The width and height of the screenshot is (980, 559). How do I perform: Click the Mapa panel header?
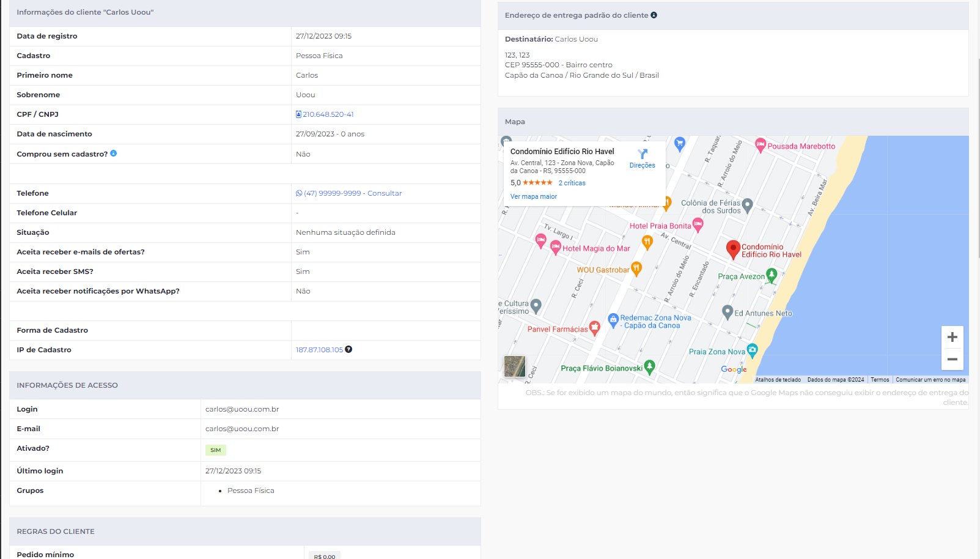733,122
